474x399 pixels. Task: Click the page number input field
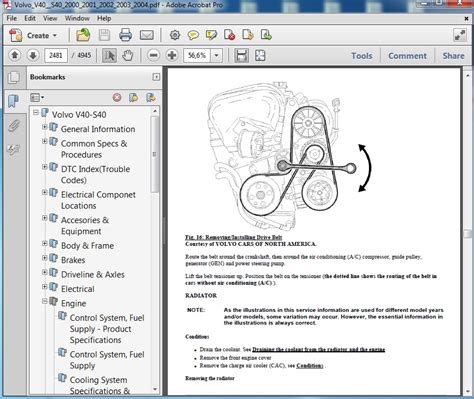click(x=56, y=55)
